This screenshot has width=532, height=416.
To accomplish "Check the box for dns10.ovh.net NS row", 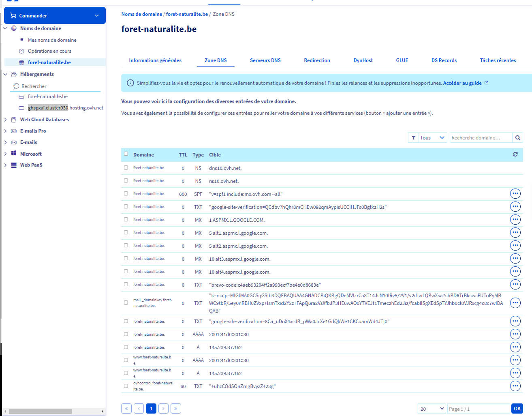I will click(x=126, y=167).
